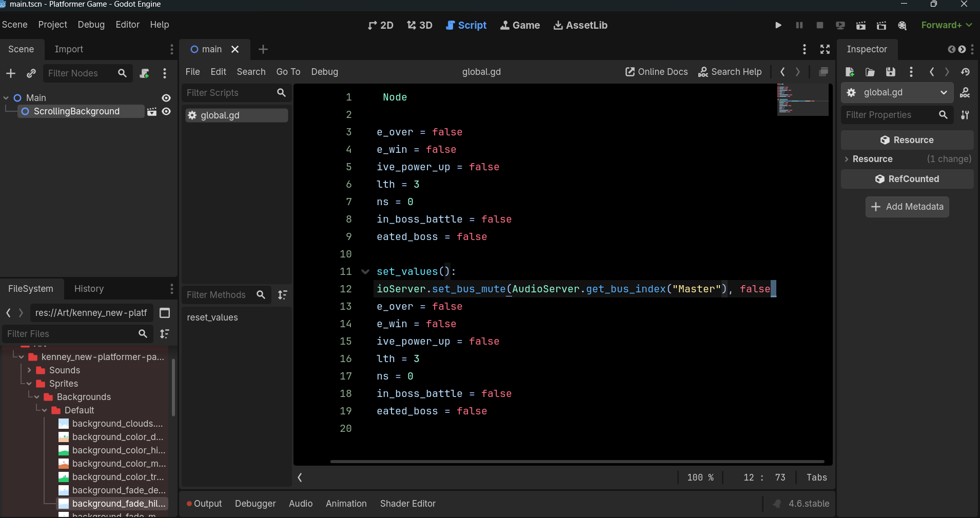Screen dimensions: 980x518
Task: Open Online Docs link
Action: [656, 72]
